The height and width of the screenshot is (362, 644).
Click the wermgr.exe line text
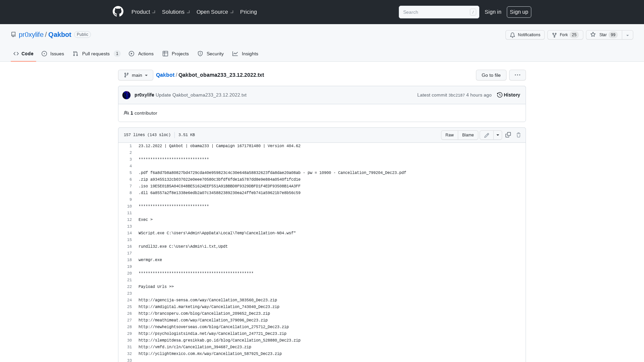click(150, 260)
